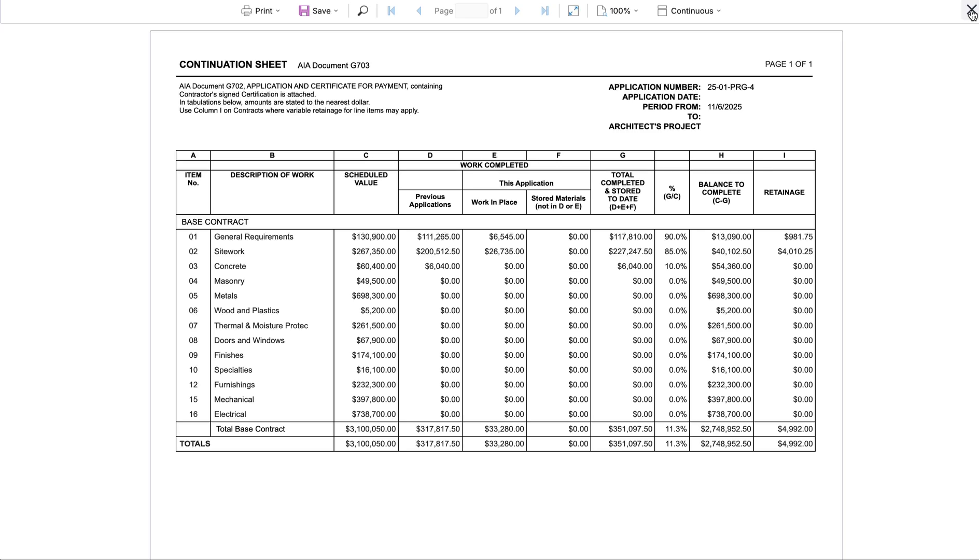Toggle full screen view icon
The width and height of the screenshot is (979, 560).
pos(573,11)
